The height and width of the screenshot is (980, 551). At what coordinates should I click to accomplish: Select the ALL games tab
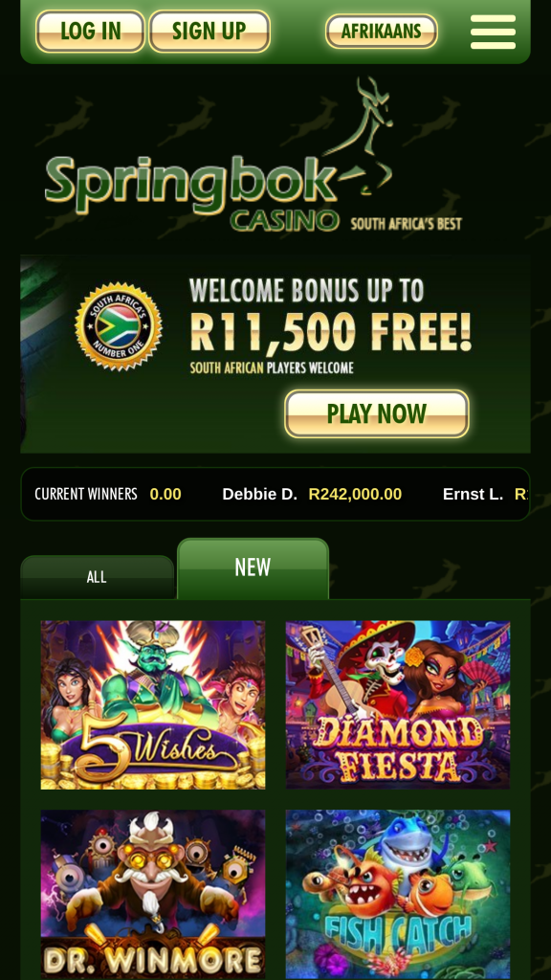(x=97, y=577)
